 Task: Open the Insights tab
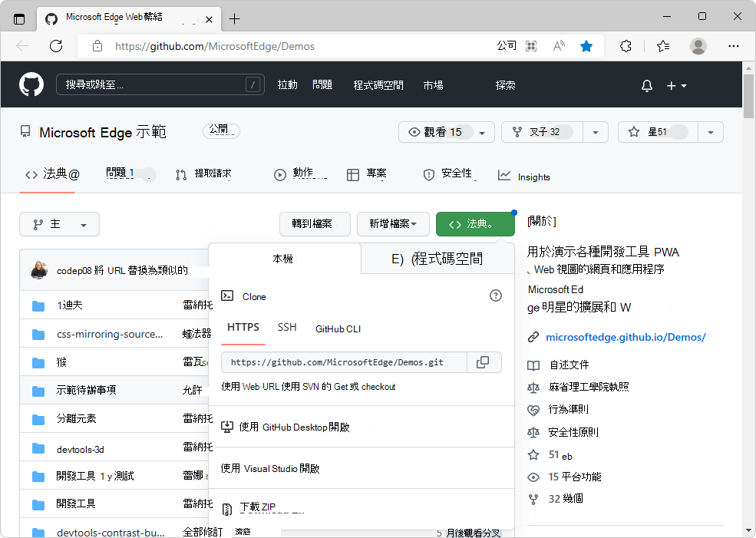coord(524,177)
